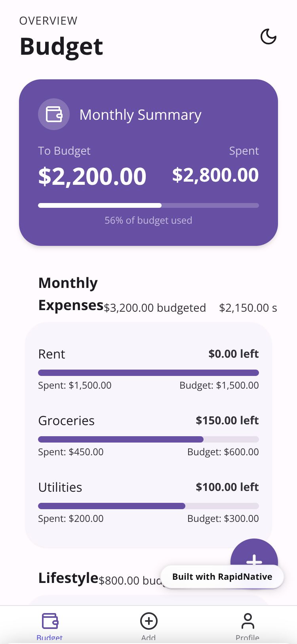Viewport: 297px width, 644px height.
Task: Click the wallet icon in Monthly Summary
Action: [54, 114]
